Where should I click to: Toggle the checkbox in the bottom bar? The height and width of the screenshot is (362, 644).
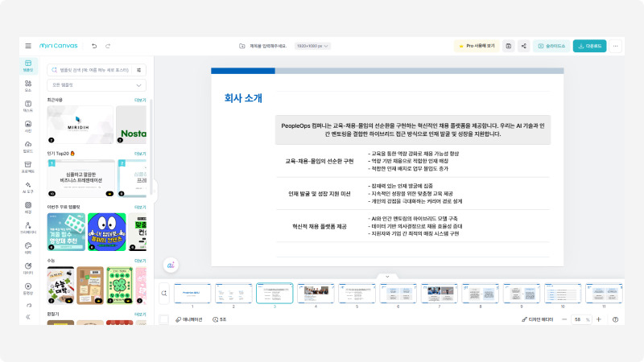coord(163,319)
